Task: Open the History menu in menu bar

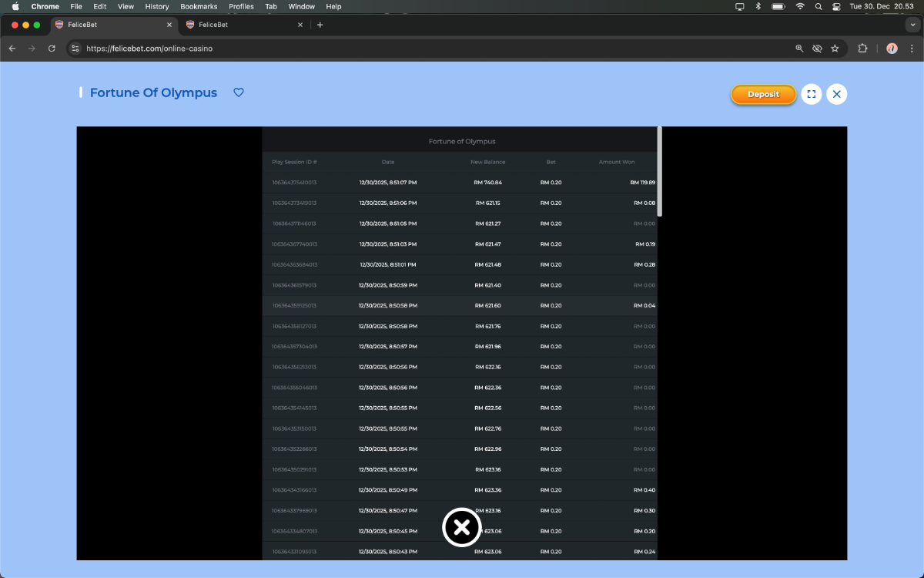Action: tap(156, 6)
